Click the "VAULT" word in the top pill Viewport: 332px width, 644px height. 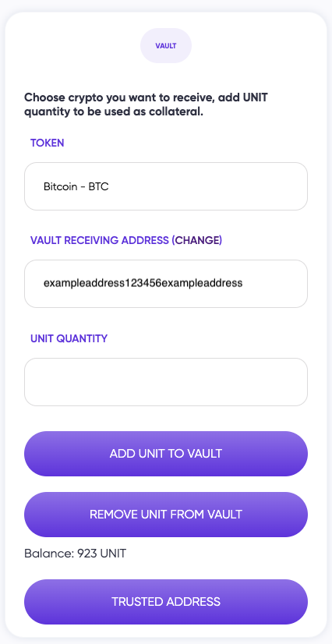coord(166,46)
